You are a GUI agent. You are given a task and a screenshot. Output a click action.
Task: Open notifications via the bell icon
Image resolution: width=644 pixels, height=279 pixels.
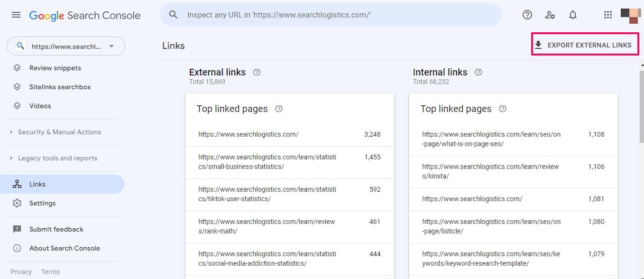point(573,15)
